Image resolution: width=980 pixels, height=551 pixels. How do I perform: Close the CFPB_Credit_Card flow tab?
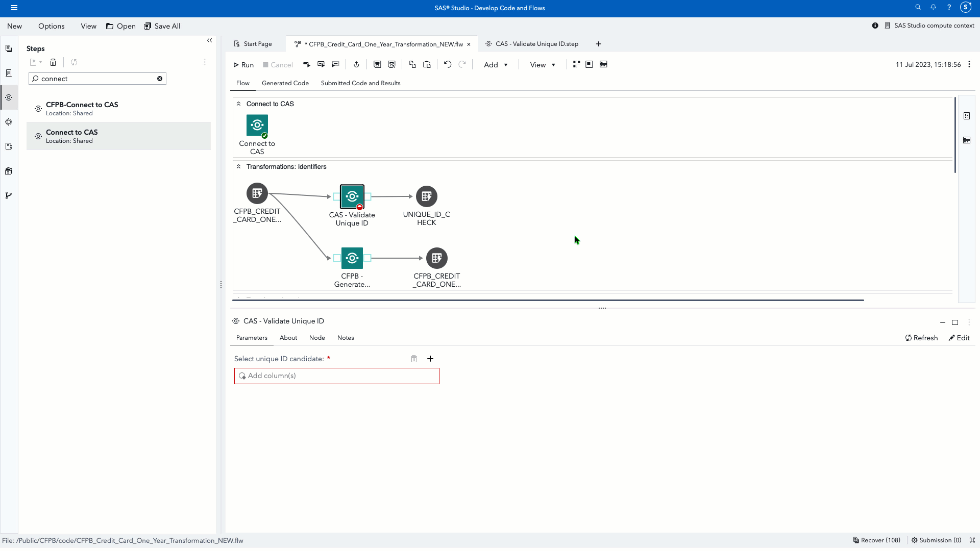[469, 44]
